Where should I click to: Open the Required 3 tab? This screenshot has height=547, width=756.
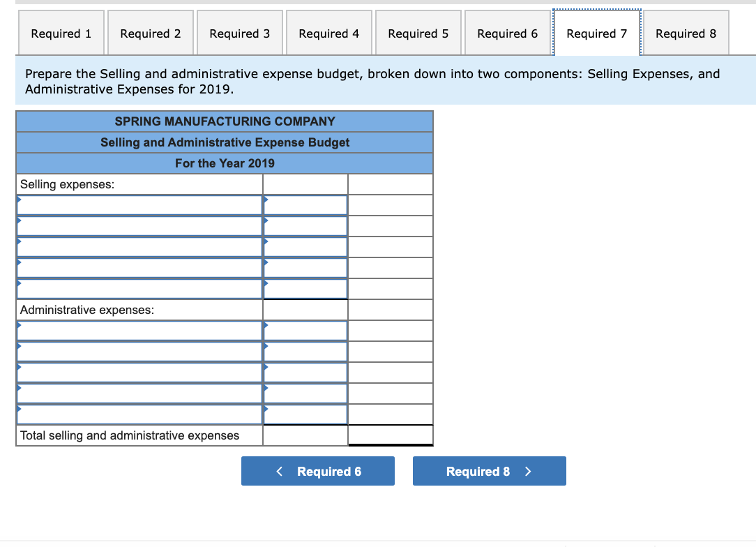[240, 33]
